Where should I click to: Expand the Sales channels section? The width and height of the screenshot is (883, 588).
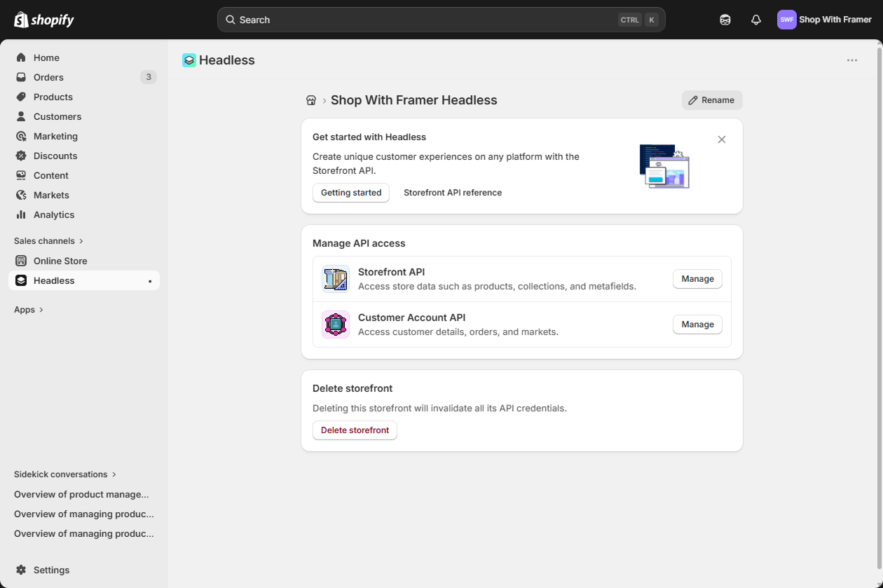pos(48,241)
